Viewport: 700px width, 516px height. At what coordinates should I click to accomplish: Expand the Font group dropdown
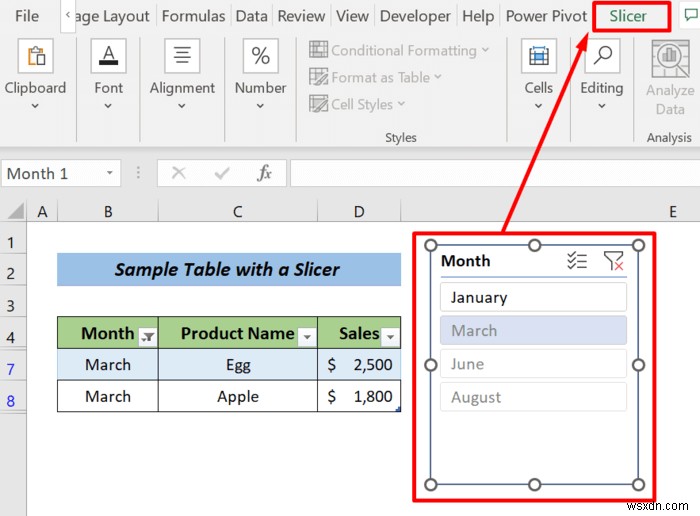108,106
